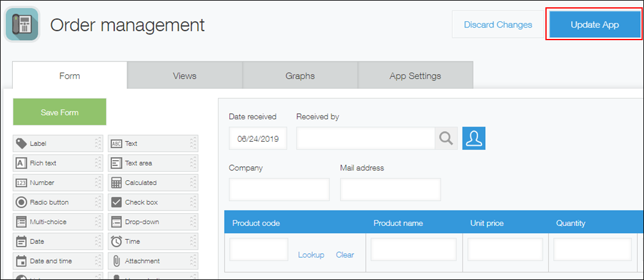Select the Label field icon in palette
Image resolution: width=644 pixels, height=280 pixels.
point(21,144)
